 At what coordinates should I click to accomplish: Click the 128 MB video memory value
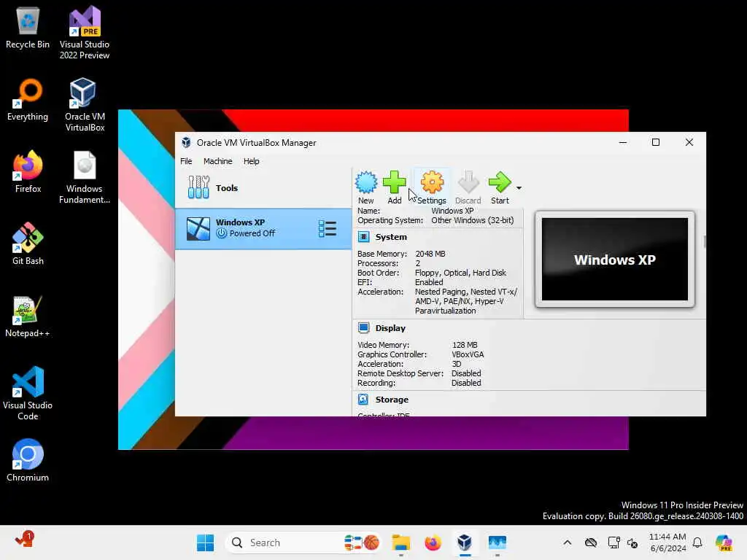click(x=465, y=345)
